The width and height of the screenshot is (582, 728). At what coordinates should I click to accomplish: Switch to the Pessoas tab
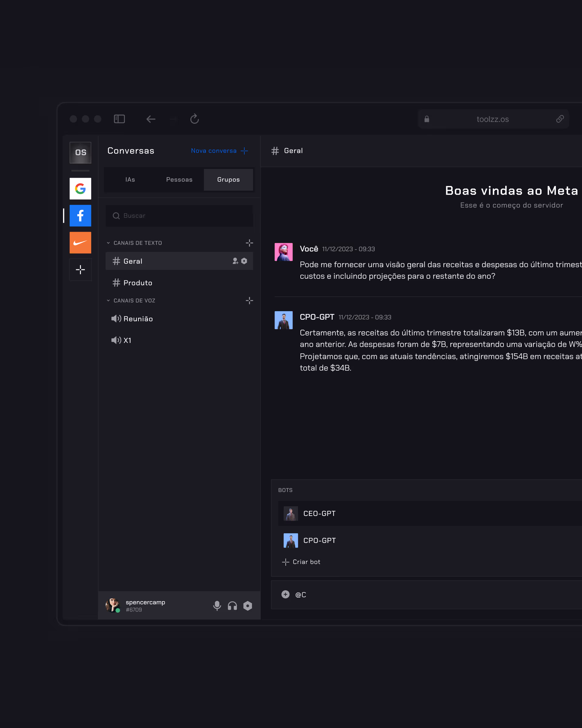point(179,180)
